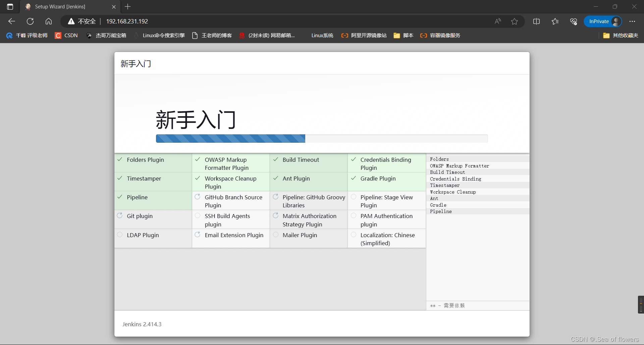The width and height of the screenshot is (644, 345).
Task: Open the Linux命令搜索引擎 bookmark
Action: (159, 36)
